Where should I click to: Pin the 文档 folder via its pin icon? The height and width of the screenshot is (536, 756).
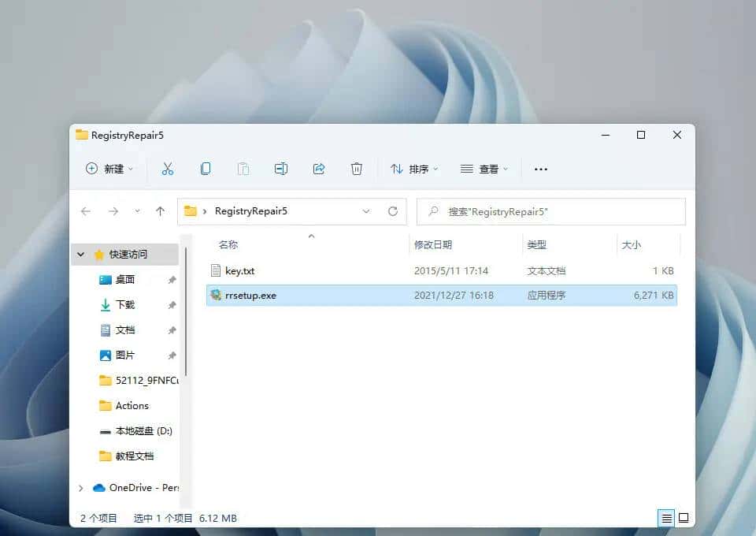tap(170, 330)
